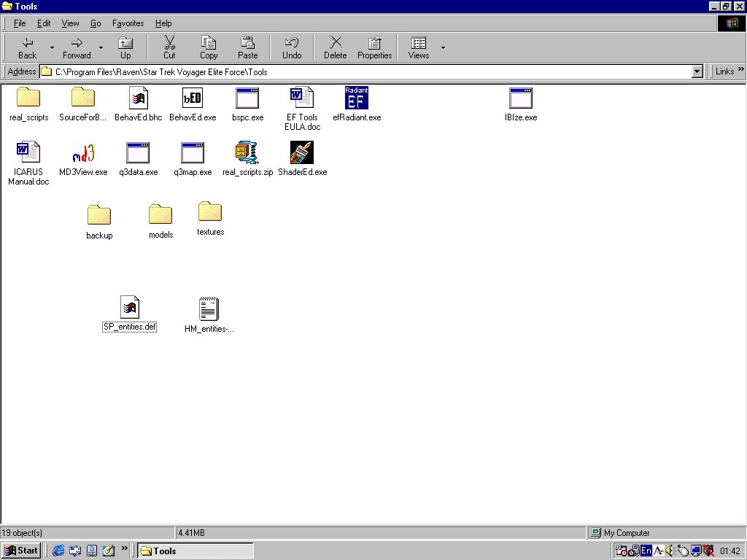Delete the selected file
The image size is (747, 560).
pos(336,48)
